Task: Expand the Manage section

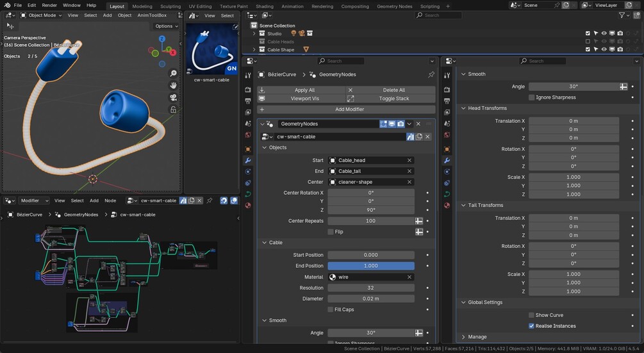Action: (x=463, y=337)
